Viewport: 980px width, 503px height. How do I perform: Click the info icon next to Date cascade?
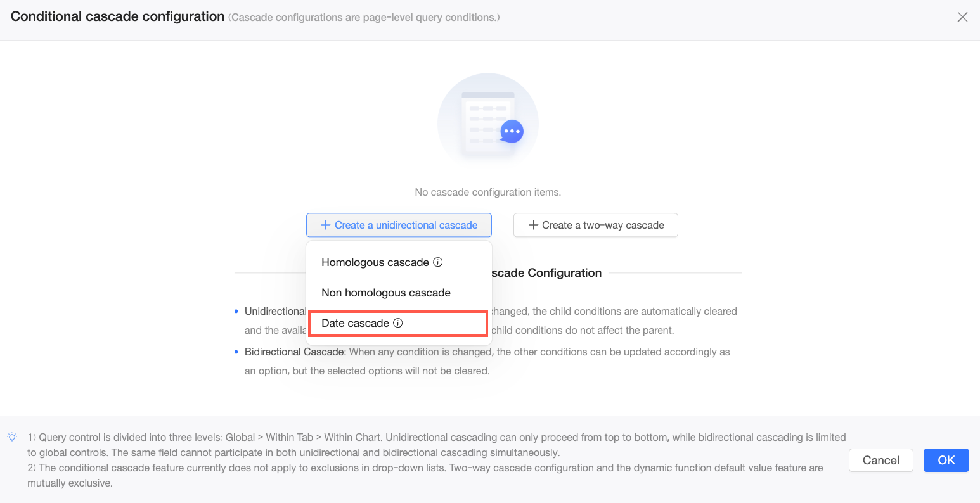point(398,323)
